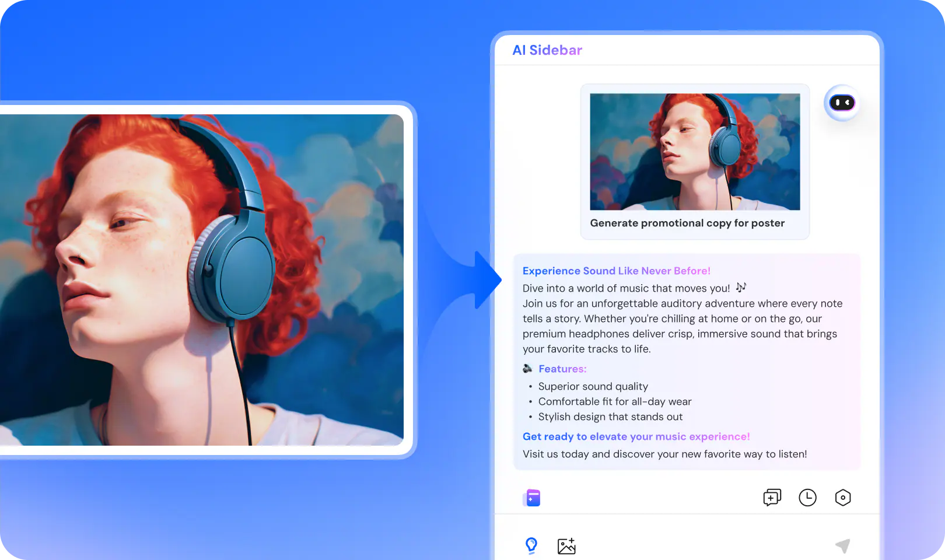Select the large headphone portrait image

(202, 280)
